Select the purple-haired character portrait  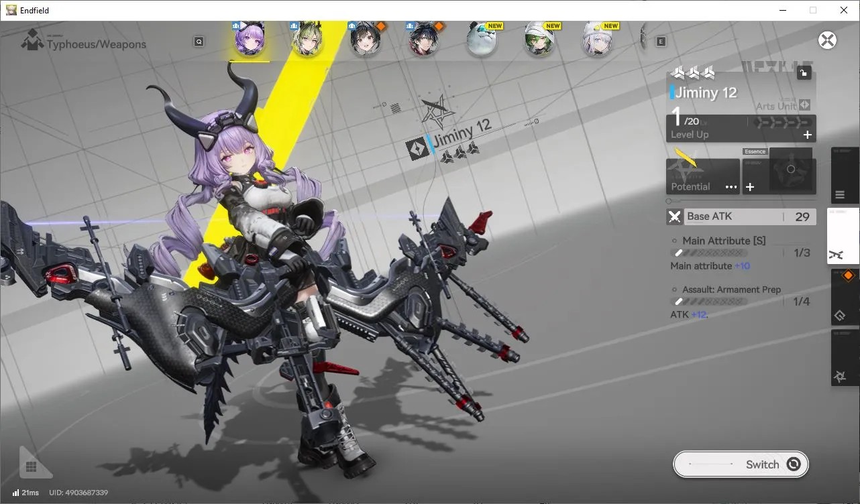point(250,39)
